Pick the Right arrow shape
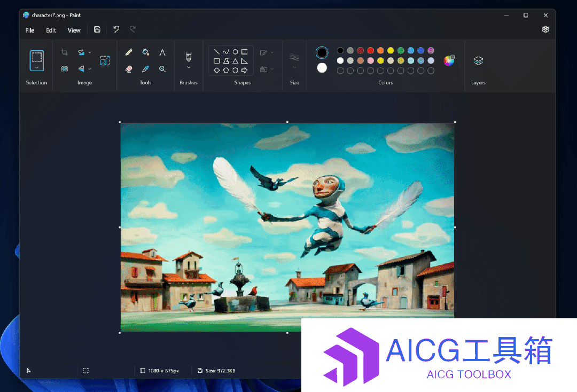 (x=244, y=70)
